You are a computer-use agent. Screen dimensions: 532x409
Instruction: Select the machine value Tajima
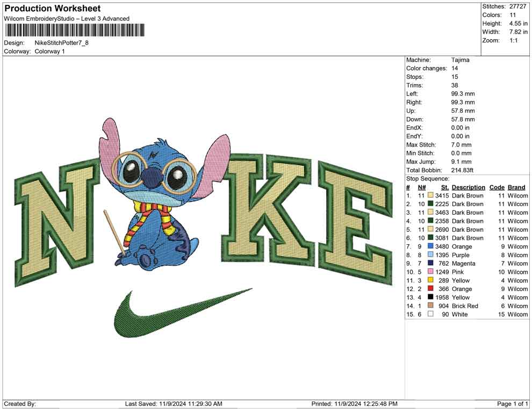460,60
